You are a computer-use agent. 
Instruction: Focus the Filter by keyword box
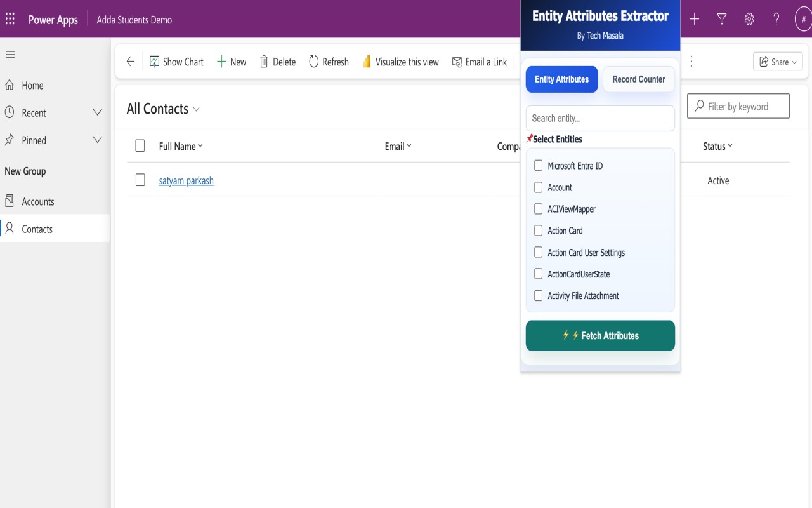738,106
